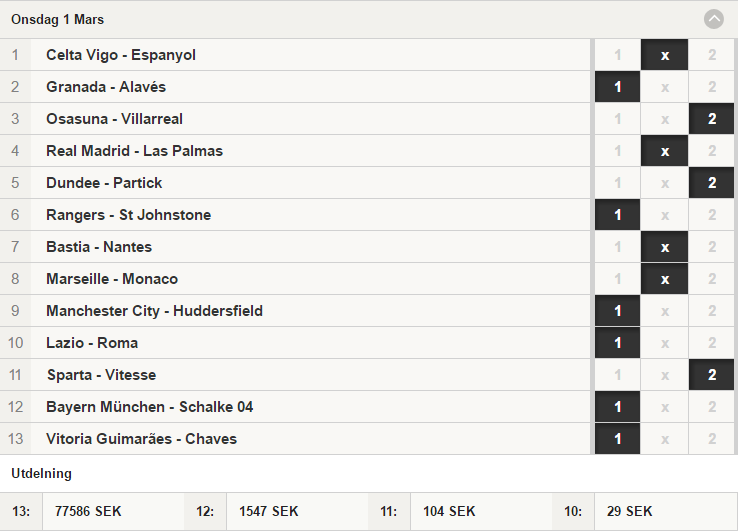This screenshot has width=739, height=531.
Task: Choose X draw for Dundee - Partick
Action: (665, 183)
